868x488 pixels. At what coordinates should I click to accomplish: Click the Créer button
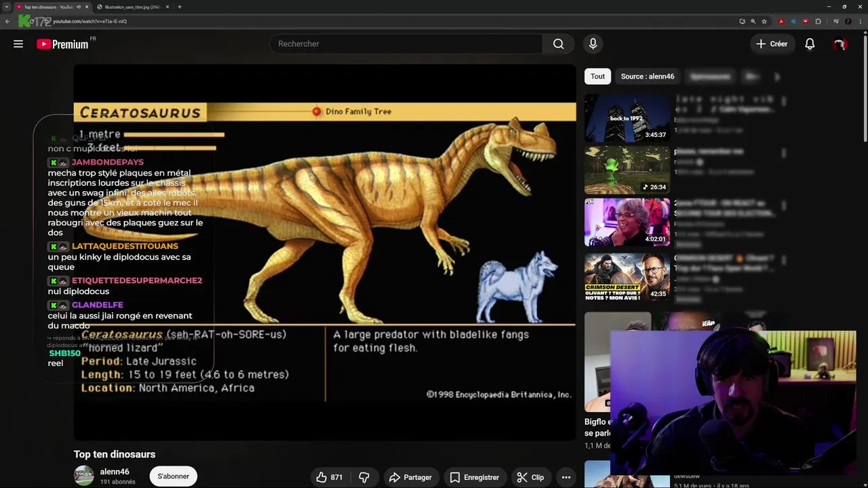772,44
